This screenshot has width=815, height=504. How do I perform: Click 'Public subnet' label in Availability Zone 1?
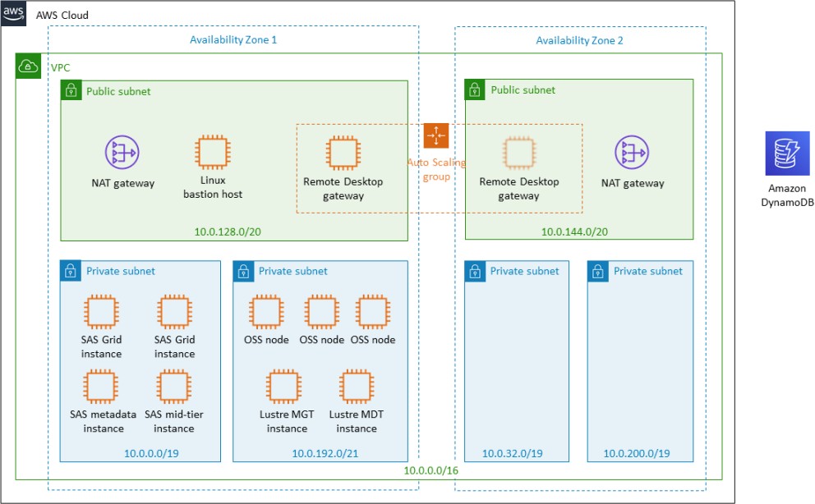coord(118,91)
